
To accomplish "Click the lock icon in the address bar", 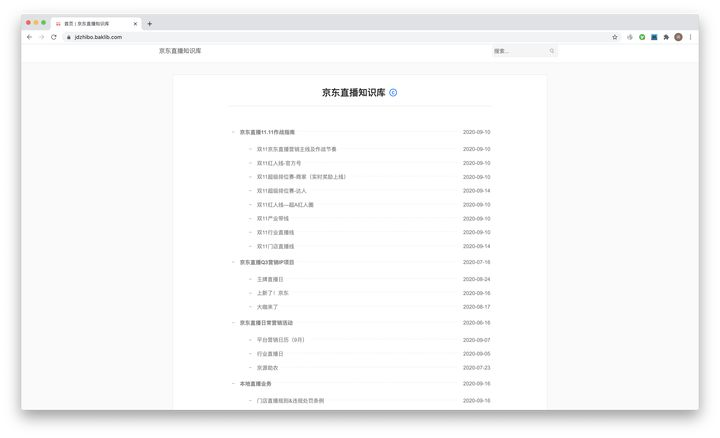I will [68, 37].
